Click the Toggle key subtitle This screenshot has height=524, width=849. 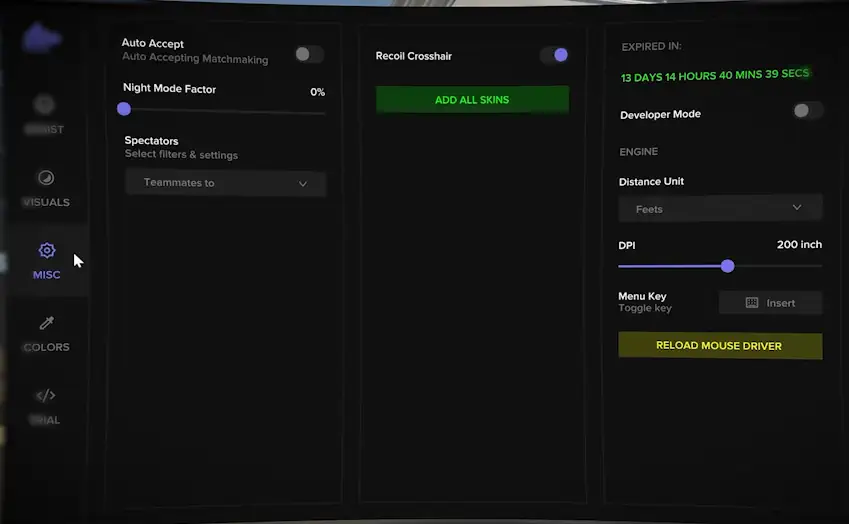coord(645,308)
